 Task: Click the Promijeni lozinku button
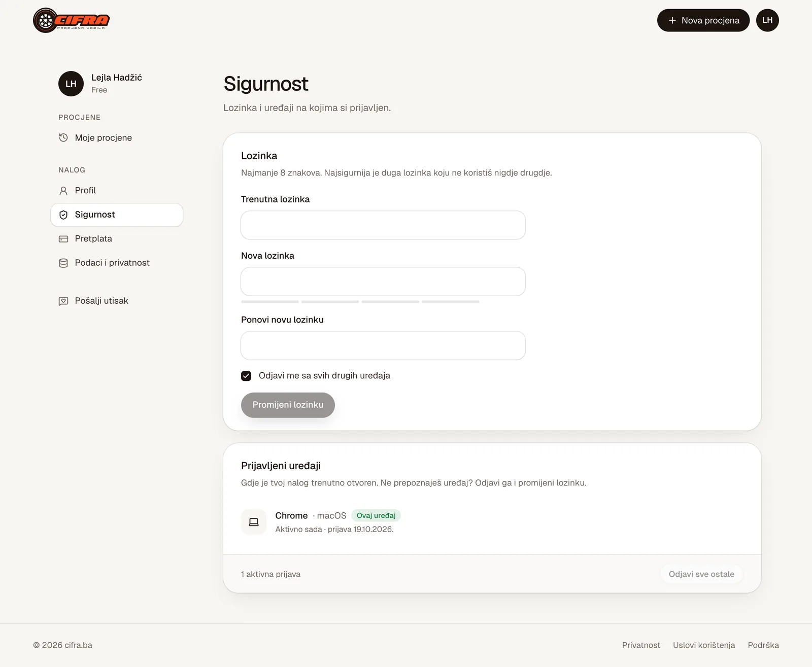pos(288,405)
